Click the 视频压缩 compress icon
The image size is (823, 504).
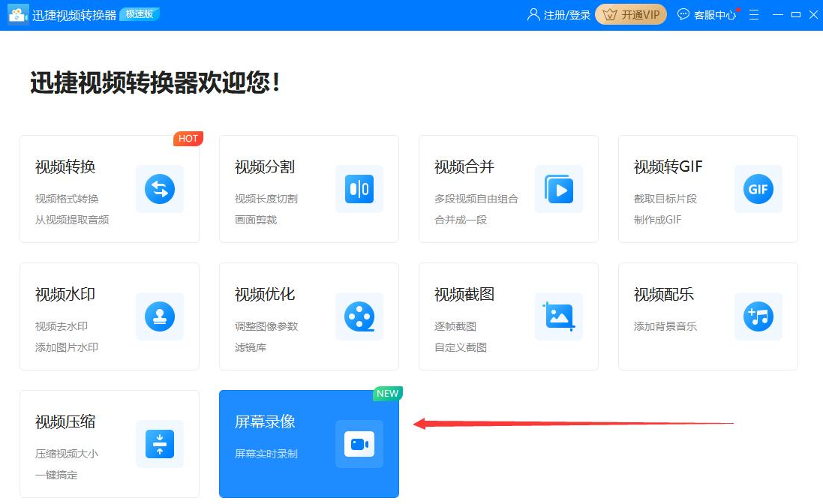[160, 444]
